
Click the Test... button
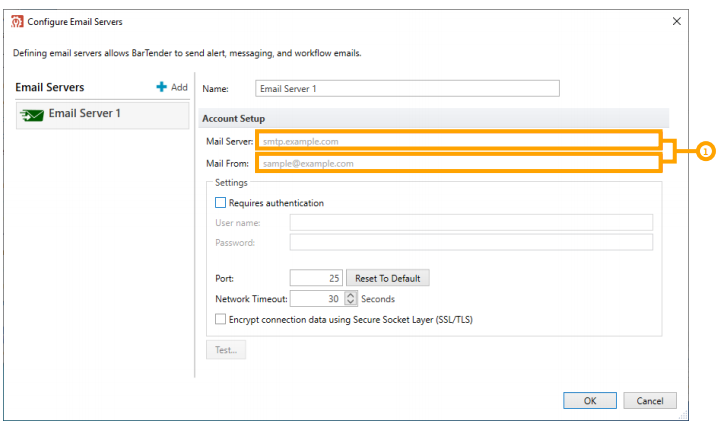coord(226,350)
